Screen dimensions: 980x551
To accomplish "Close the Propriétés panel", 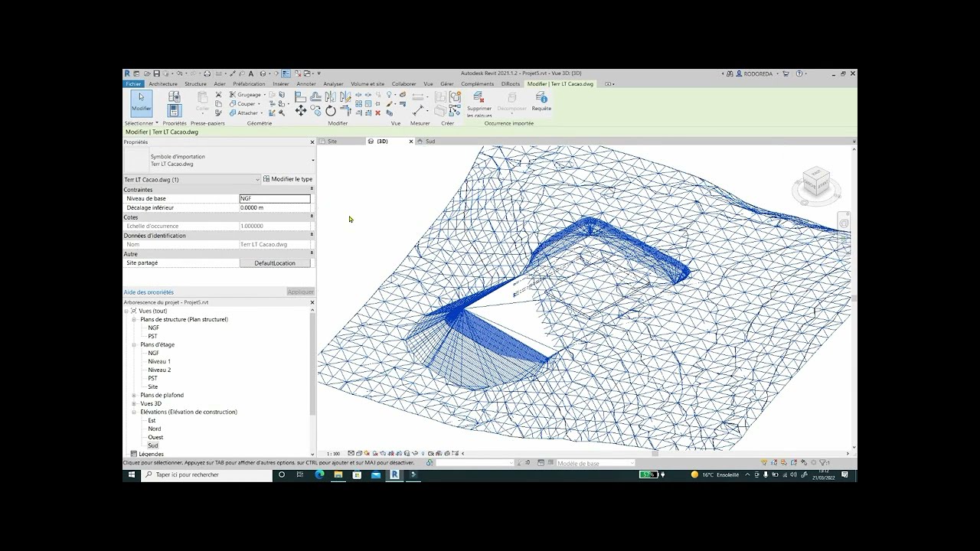I will point(312,142).
